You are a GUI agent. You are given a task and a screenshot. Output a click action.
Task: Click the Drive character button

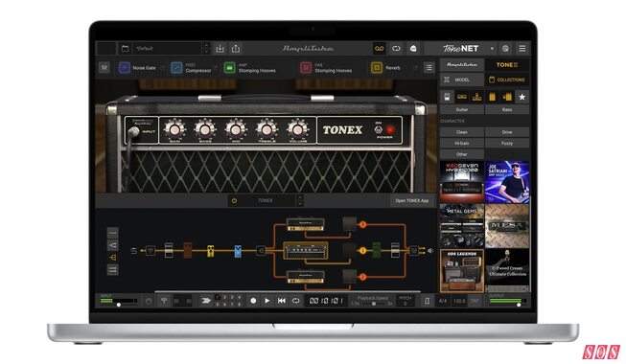click(507, 132)
